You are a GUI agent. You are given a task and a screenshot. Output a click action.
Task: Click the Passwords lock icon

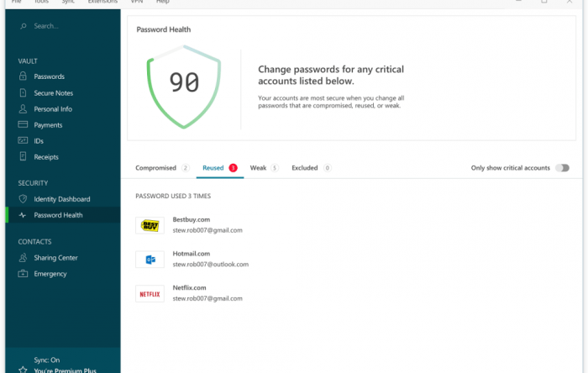coord(23,76)
